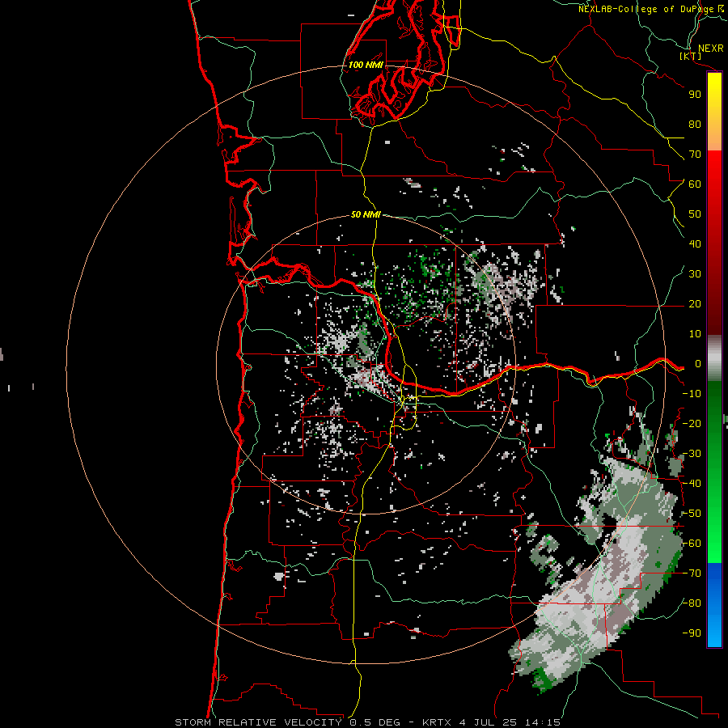This screenshot has height=728, width=728.
Task: Select the 20 value on velocity scale
Action: click(695, 303)
